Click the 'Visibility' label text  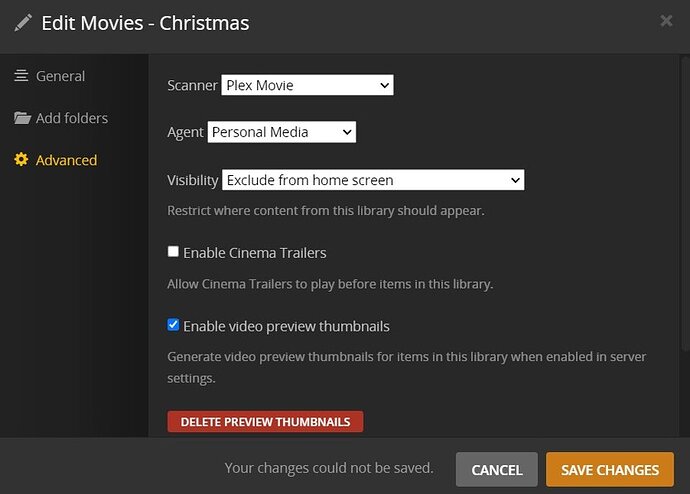coord(193,180)
